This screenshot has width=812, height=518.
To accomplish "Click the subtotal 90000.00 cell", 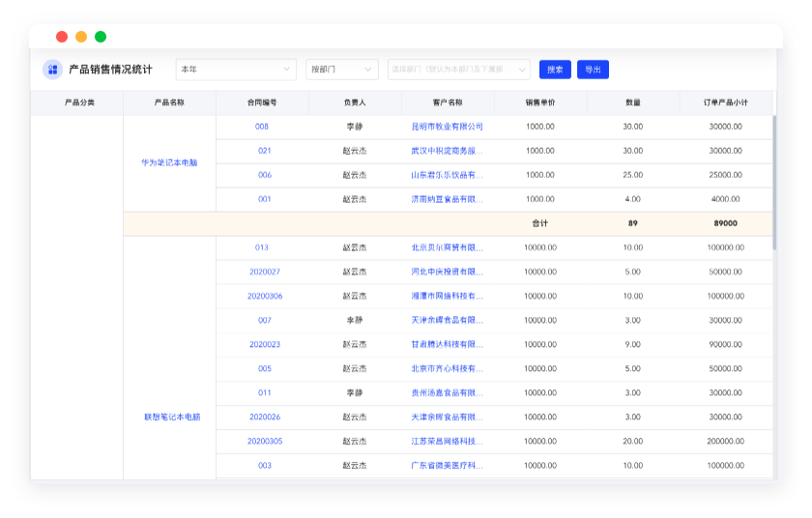I will [726, 344].
